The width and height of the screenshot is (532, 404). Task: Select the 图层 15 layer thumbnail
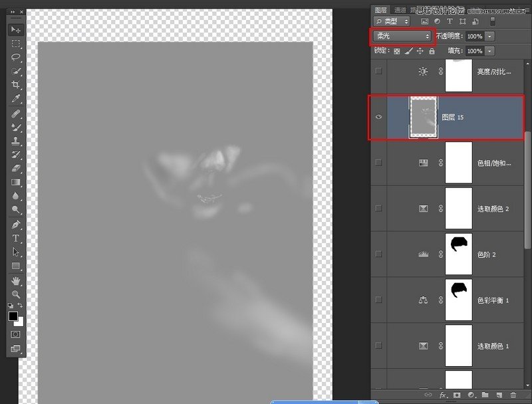click(x=424, y=117)
